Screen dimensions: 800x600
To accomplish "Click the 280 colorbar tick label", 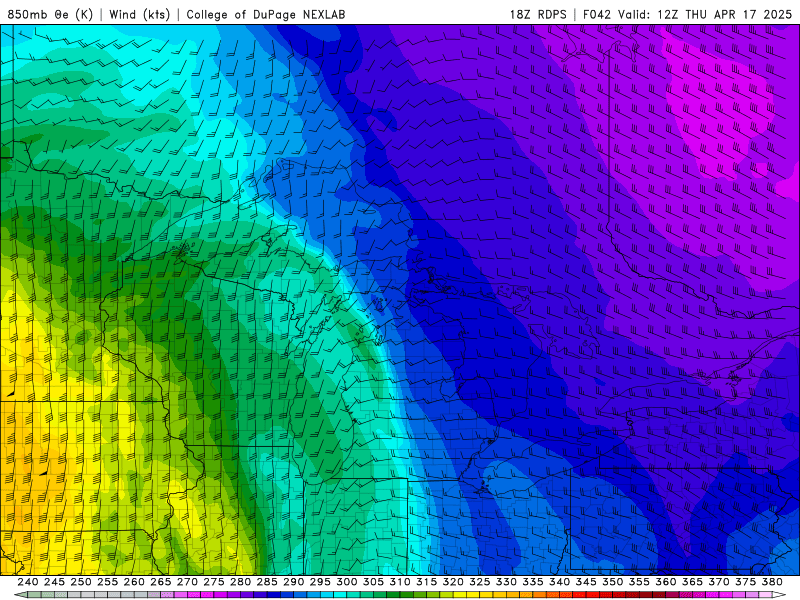I will coord(240,582).
